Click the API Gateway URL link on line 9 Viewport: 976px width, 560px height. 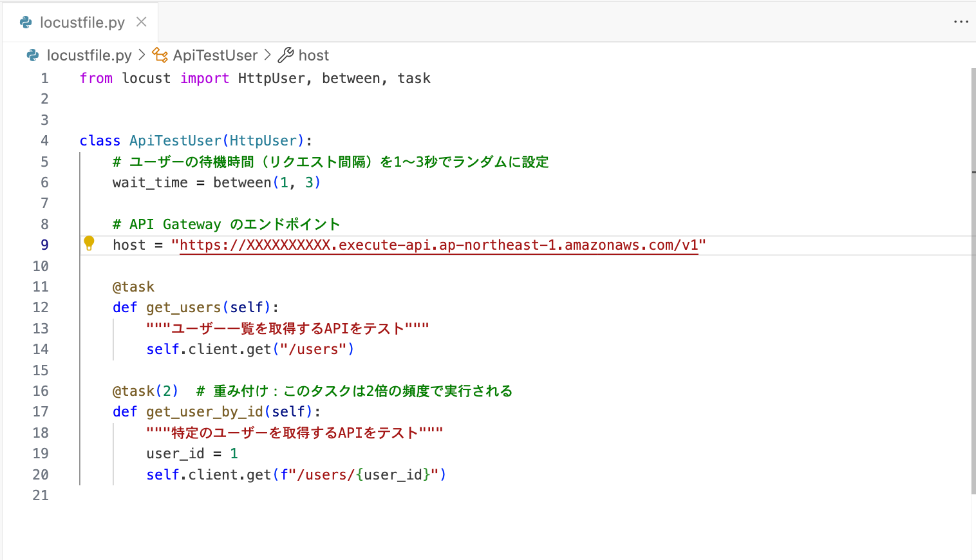click(x=438, y=245)
